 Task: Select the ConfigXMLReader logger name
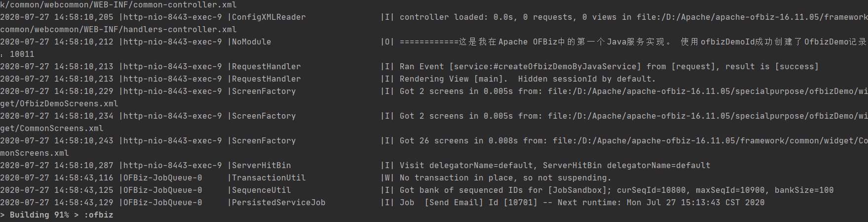269,17
